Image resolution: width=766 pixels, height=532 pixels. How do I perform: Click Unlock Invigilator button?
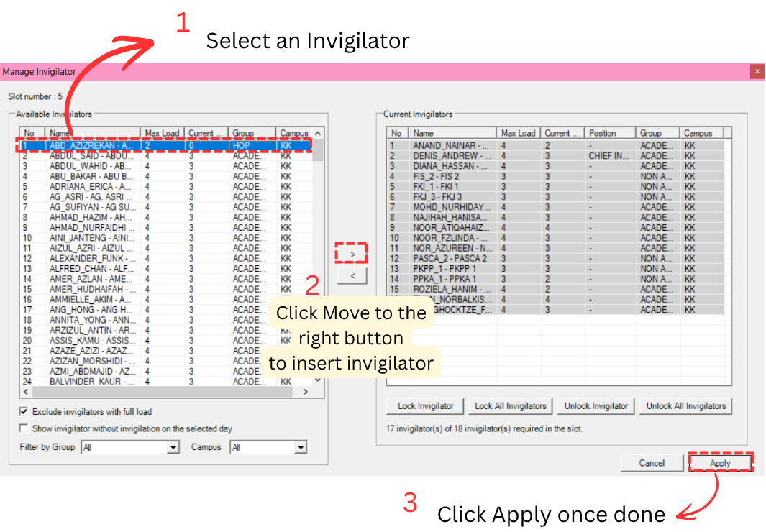[x=596, y=405]
